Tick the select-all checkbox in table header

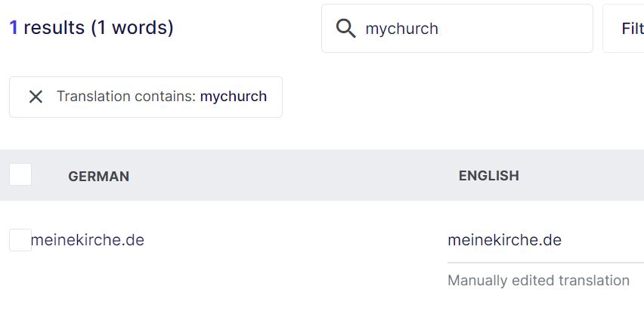(20, 175)
